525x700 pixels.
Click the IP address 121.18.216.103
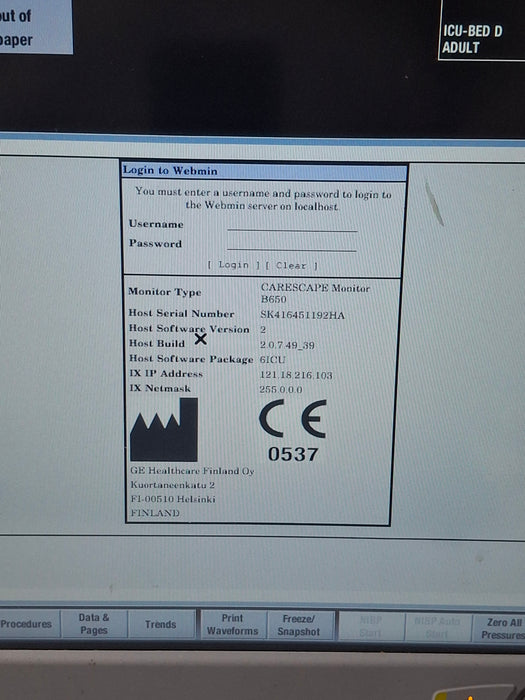[296, 375]
